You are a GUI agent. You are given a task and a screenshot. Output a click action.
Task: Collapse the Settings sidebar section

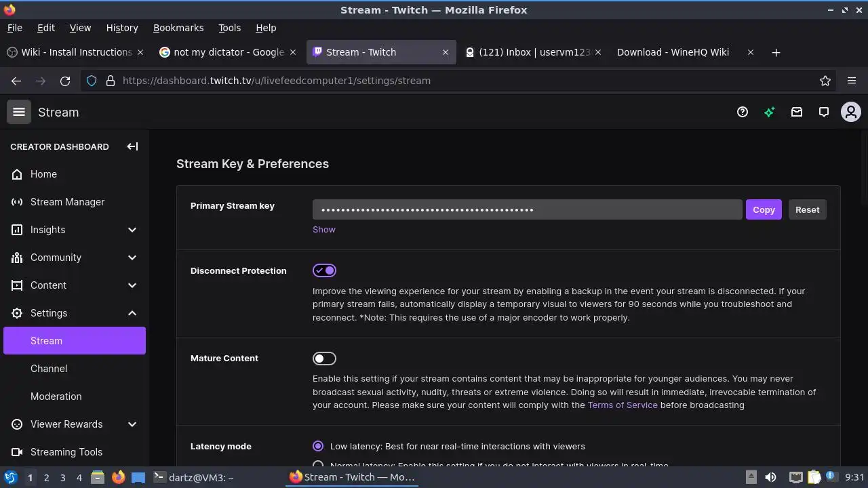[132, 313]
